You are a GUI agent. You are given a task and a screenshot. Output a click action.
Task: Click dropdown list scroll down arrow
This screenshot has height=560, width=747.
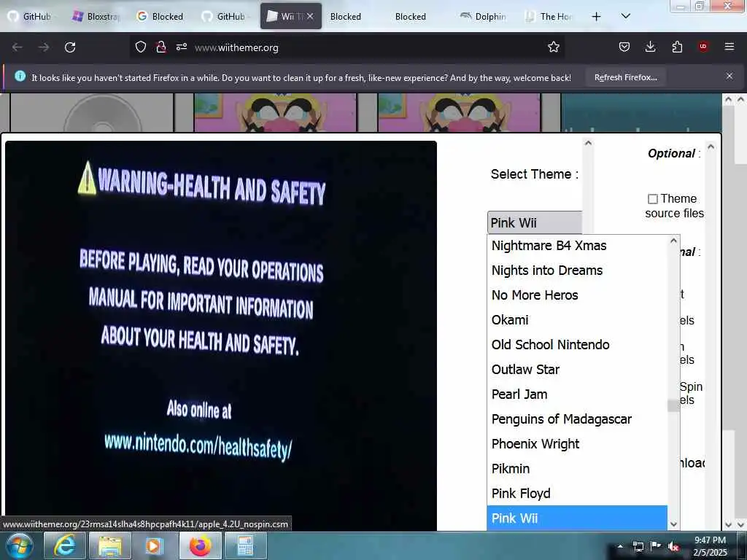click(x=673, y=524)
